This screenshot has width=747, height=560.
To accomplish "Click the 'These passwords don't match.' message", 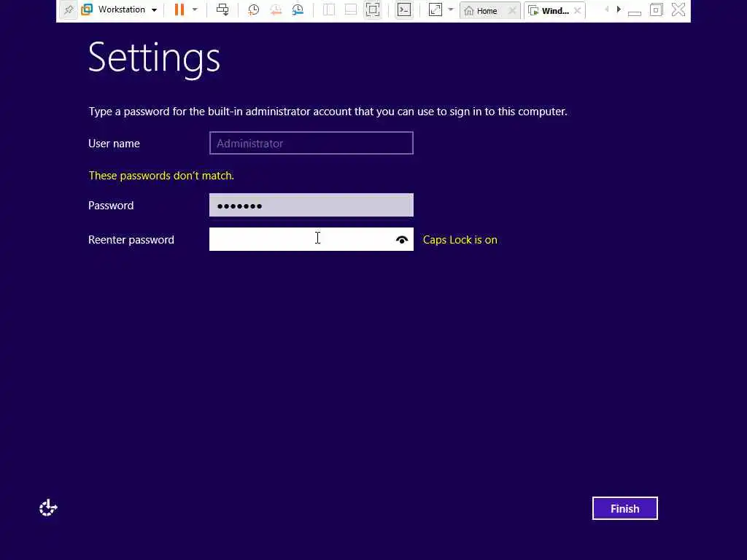I will coord(161,176).
